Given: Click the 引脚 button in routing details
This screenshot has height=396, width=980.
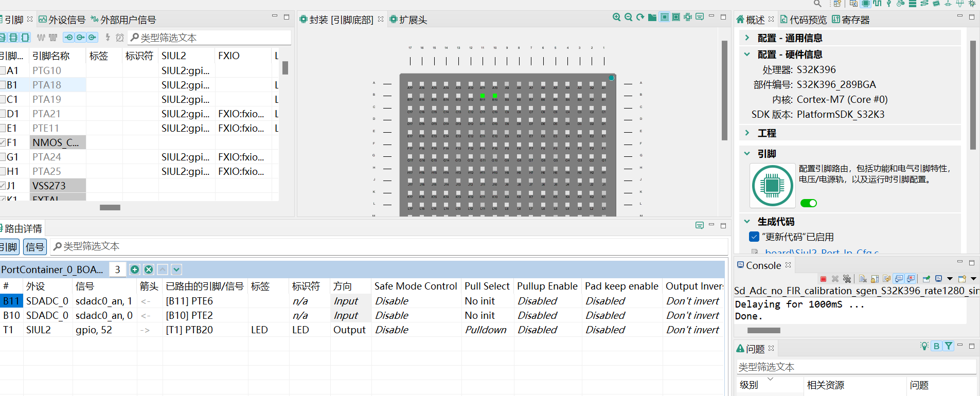Looking at the screenshot, I should 9,247.
